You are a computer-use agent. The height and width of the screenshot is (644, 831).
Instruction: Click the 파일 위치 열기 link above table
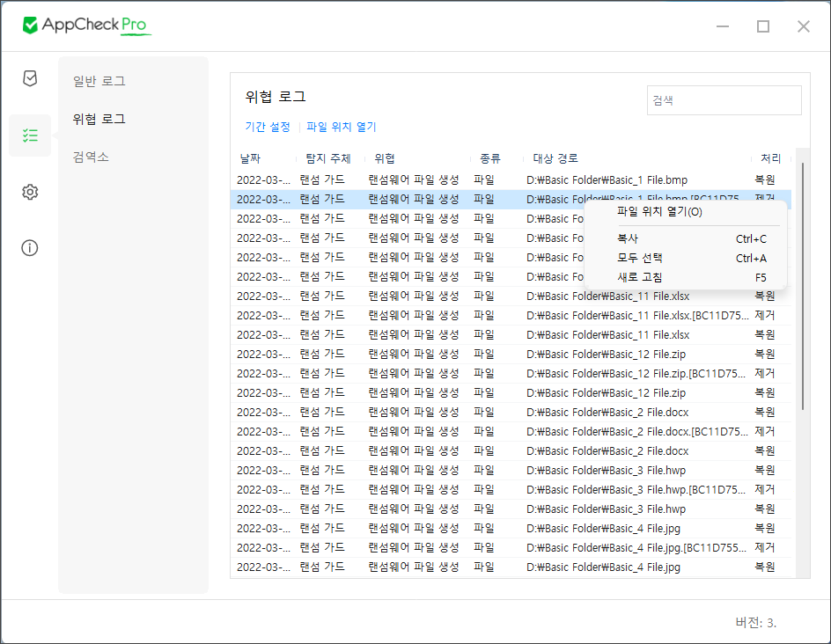coord(342,127)
